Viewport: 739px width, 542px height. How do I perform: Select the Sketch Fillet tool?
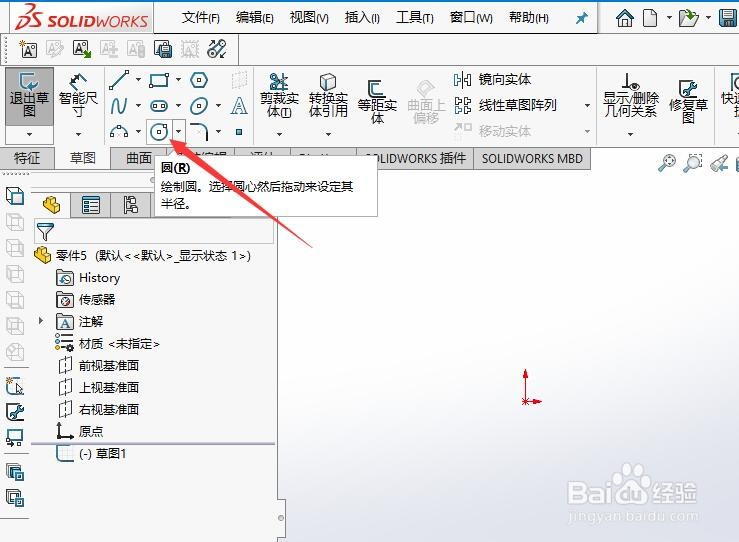[199, 131]
